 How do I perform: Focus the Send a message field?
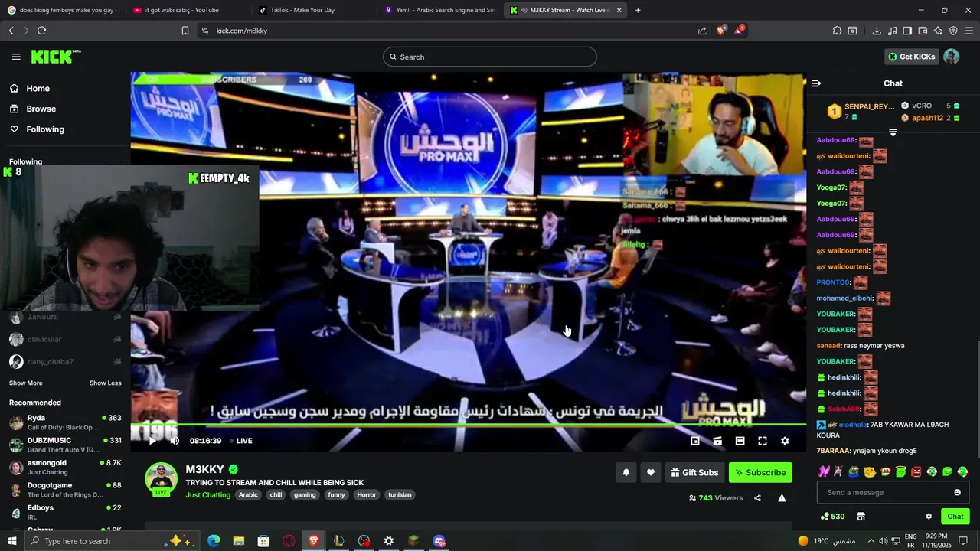(x=893, y=492)
